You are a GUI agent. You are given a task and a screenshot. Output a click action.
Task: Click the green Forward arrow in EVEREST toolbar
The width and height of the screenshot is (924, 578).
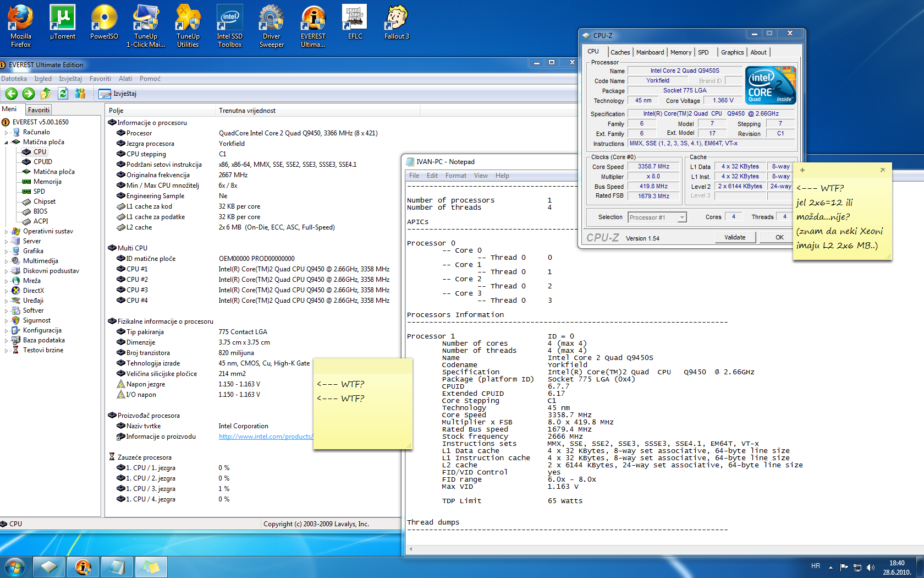[29, 94]
